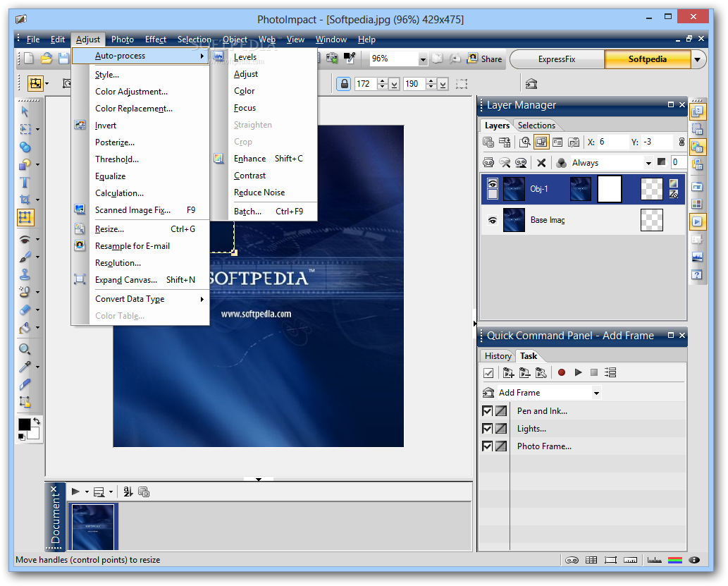The width and height of the screenshot is (728, 586).
Task: Toggle dialog icon beside Lights
Action: (501, 429)
